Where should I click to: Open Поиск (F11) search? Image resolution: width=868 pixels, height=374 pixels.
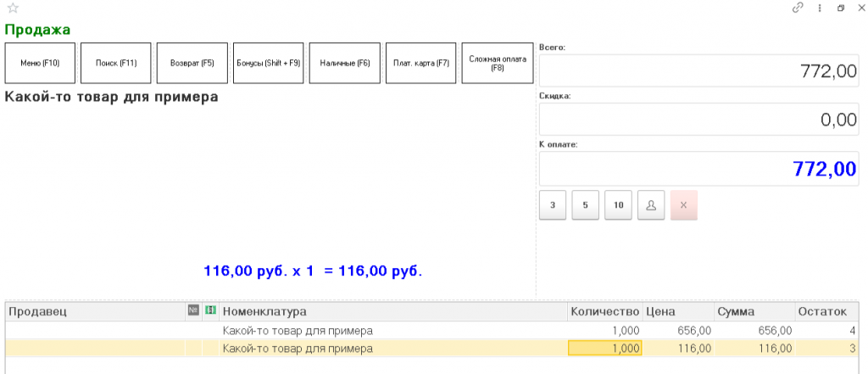click(116, 63)
